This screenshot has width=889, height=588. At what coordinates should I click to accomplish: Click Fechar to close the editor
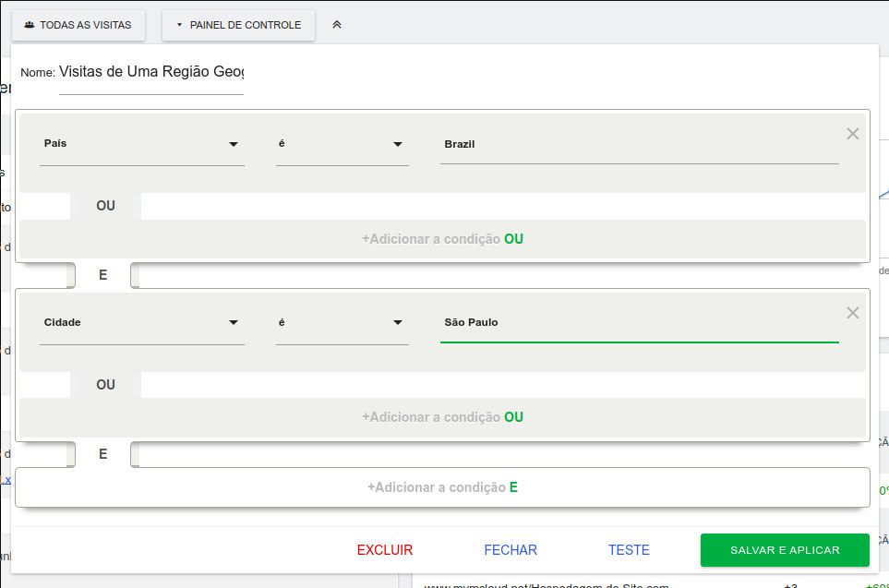pyautogui.click(x=511, y=550)
